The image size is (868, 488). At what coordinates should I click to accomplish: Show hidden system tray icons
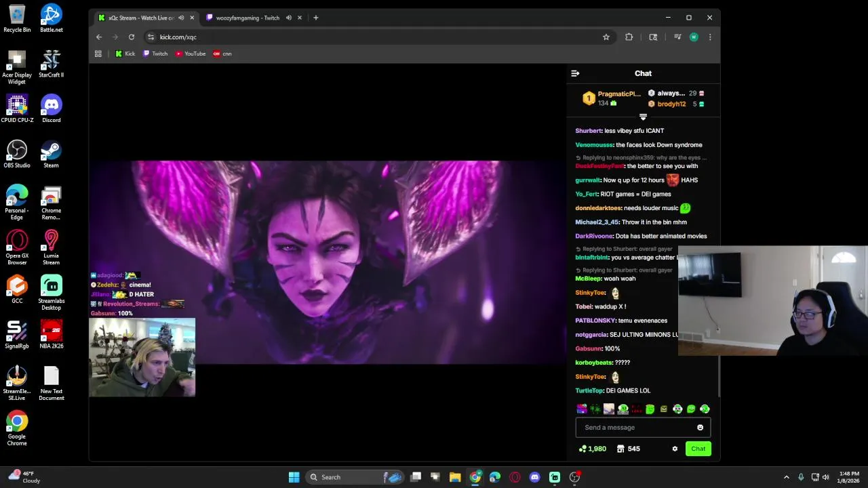pos(787,477)
